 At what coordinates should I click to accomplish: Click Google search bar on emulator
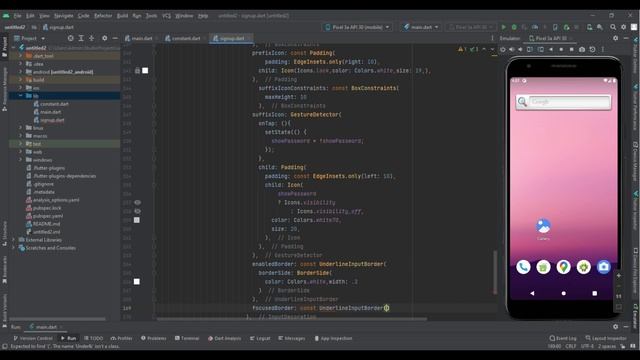pos(564,102)
